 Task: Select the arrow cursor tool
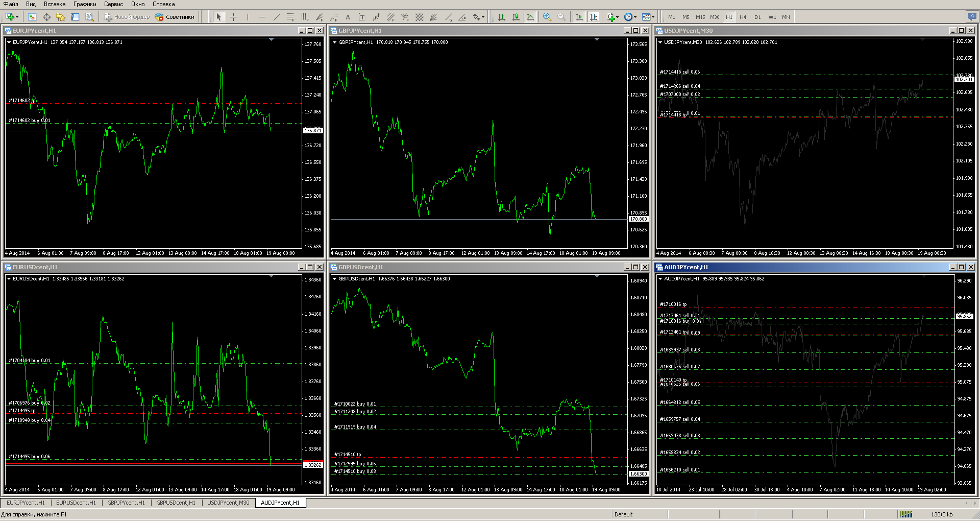click(x=219, y=17)
